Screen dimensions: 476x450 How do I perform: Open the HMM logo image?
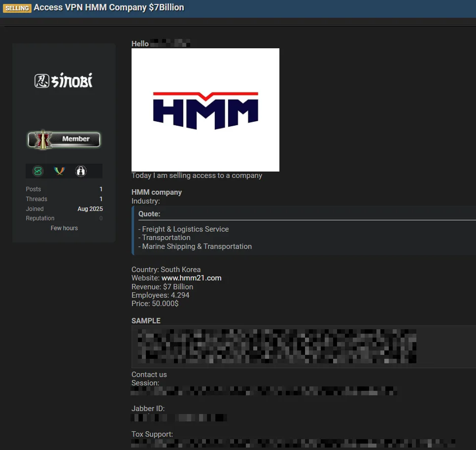tap(205, 109)
